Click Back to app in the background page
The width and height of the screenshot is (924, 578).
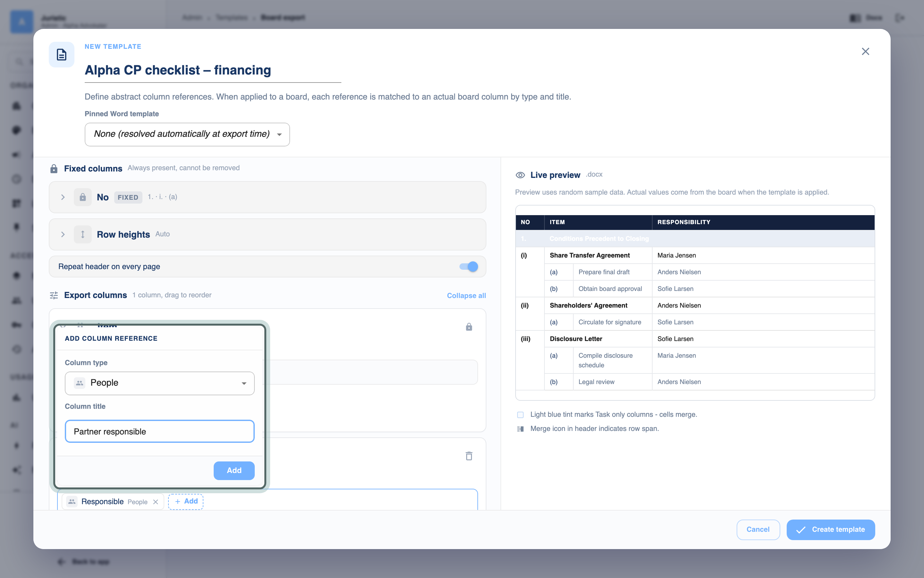(90, 562)
